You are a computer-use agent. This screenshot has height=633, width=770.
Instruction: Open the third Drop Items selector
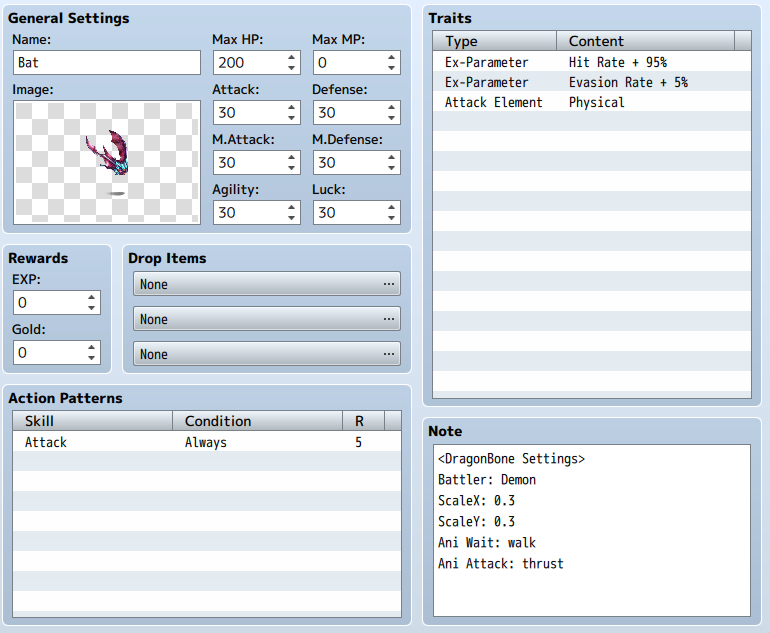(267, 354)
